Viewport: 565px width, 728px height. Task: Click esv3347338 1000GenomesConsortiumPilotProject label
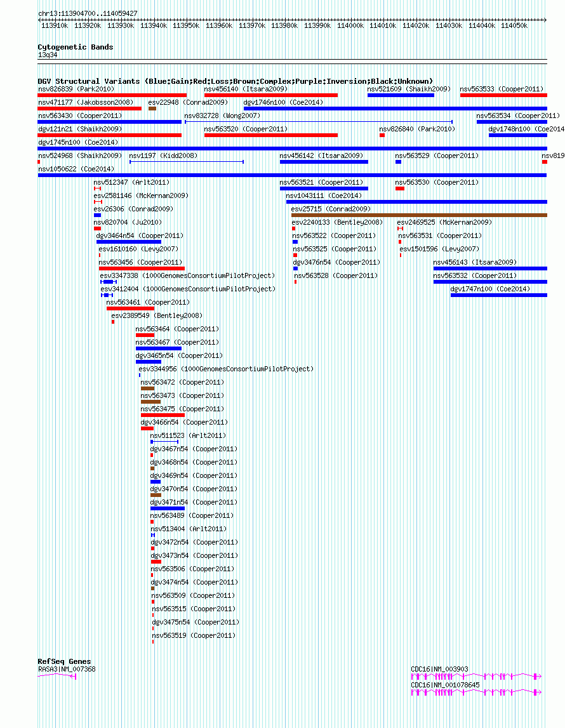(187, 276)
